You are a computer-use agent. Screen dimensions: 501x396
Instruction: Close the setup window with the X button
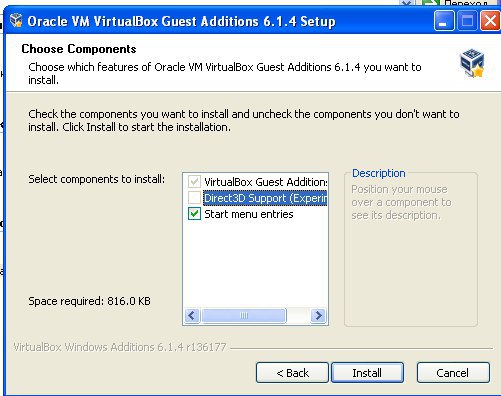490,21
